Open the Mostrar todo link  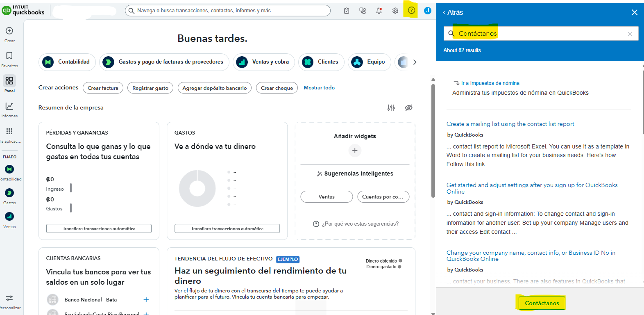pos(319,88)
